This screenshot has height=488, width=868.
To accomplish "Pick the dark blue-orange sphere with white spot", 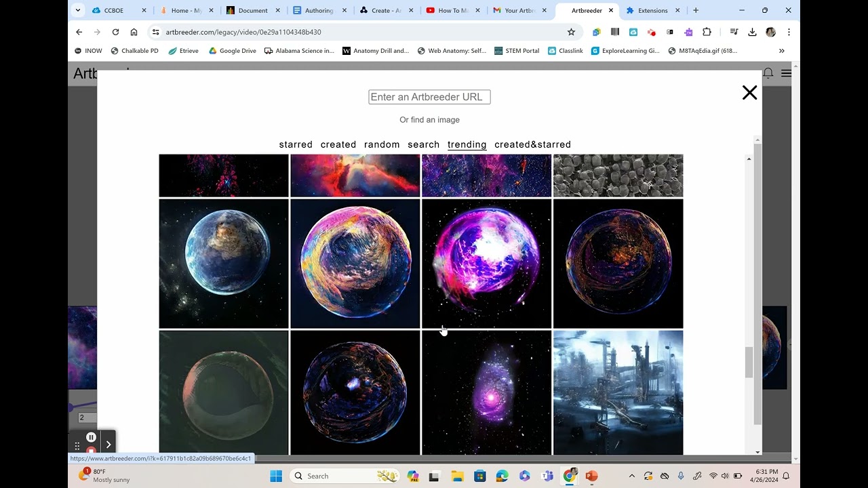I will [x=355, y=392].
